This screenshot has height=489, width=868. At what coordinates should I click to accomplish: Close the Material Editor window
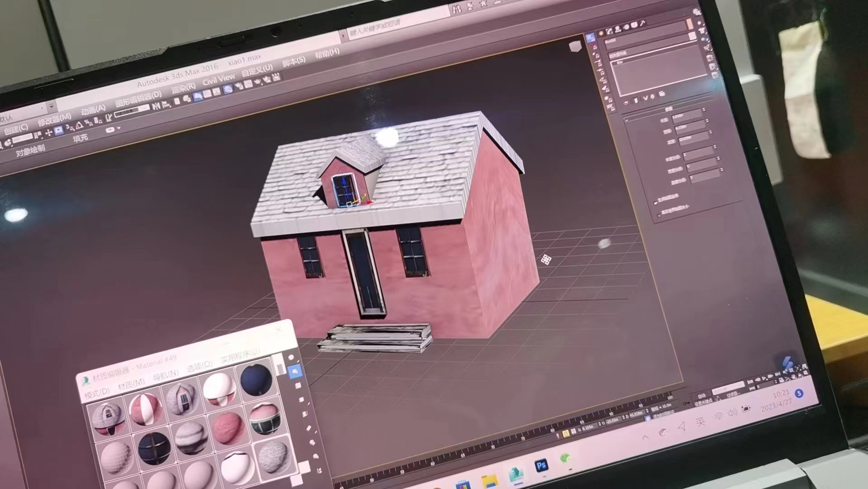coord(279,330)
